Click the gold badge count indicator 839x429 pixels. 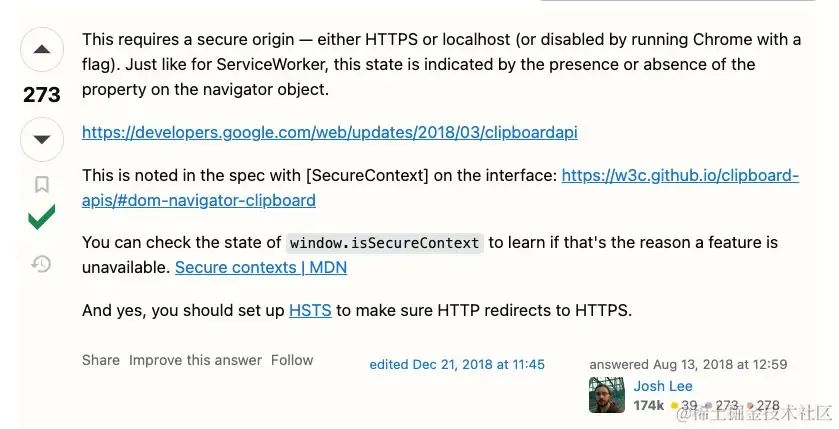coord(684,405)
